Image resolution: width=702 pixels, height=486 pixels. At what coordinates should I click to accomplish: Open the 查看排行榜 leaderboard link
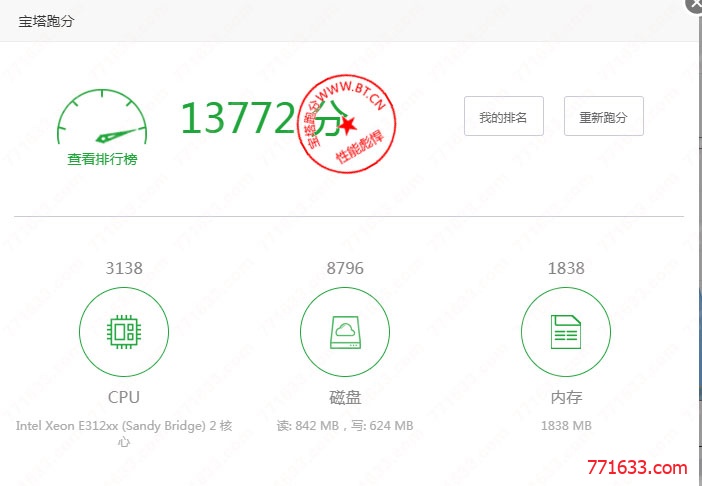[x=102, y=159]
